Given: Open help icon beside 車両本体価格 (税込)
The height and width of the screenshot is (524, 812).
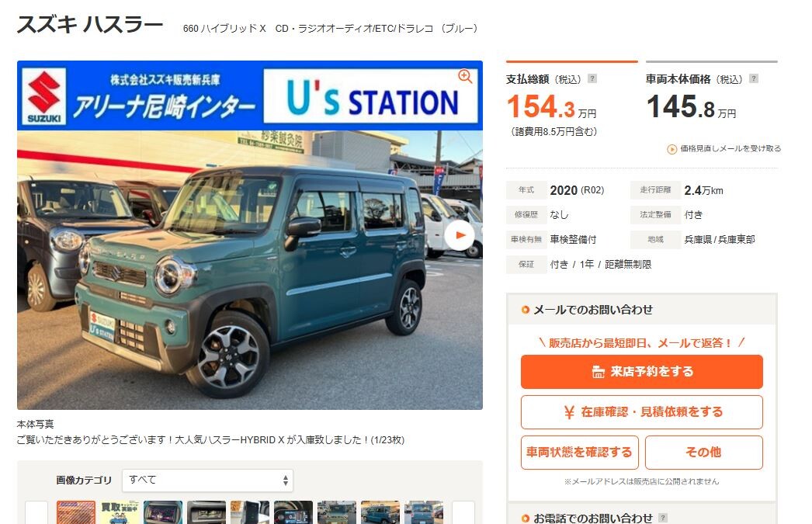Looking at the screenshot, I should [754, 78].
